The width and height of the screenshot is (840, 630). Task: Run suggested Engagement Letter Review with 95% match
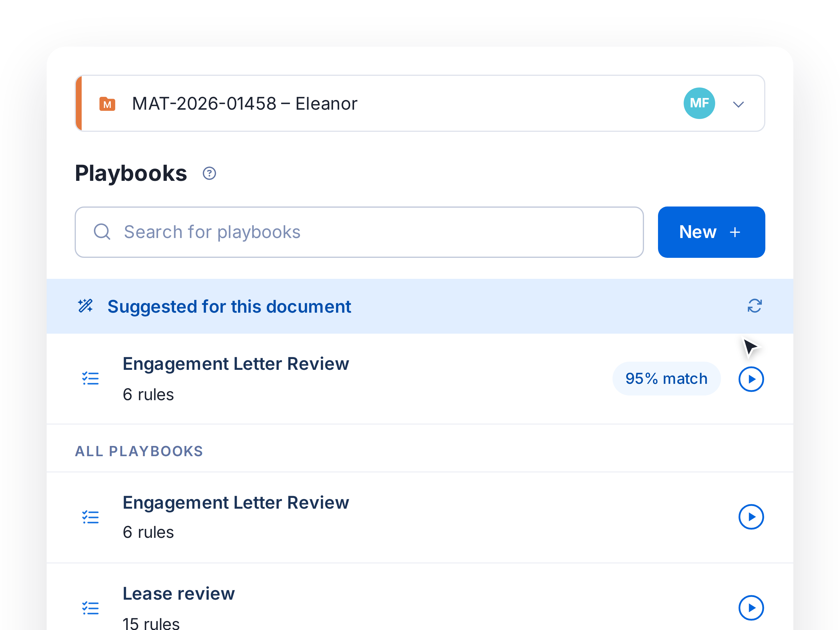coord(751,379)
